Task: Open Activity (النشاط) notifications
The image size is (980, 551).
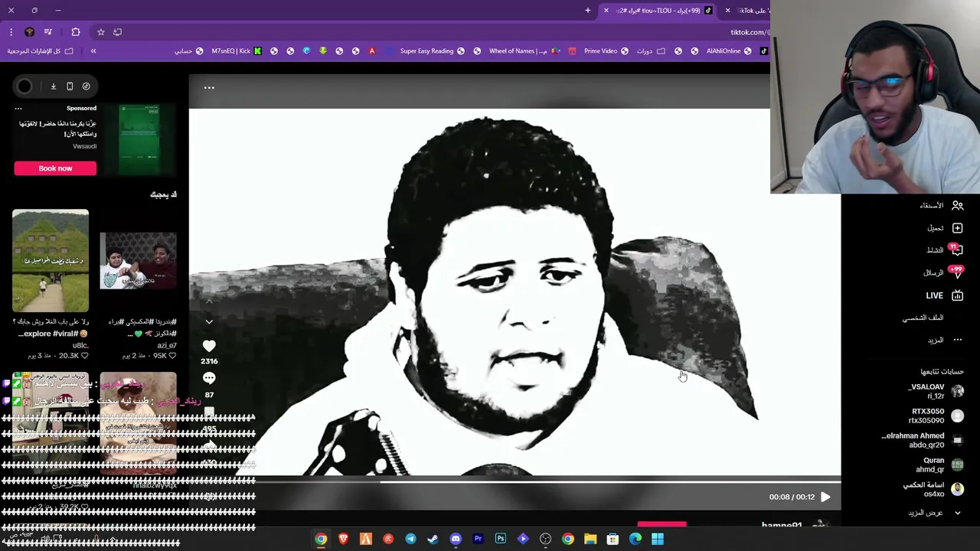Action: point(945,250)
